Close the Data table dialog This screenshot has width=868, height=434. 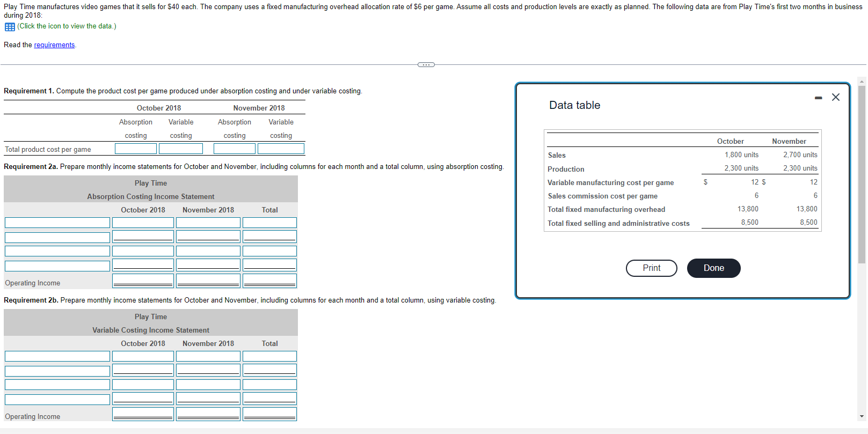click(x=836, y=97)
